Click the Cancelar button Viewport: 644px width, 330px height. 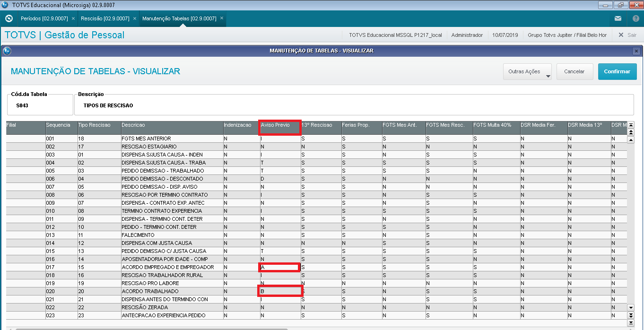[574, 72]
